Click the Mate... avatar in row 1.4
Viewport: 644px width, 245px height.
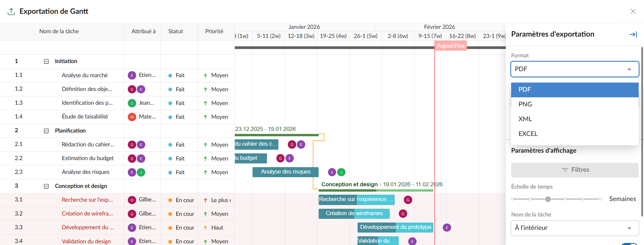(x=132, y=117)
